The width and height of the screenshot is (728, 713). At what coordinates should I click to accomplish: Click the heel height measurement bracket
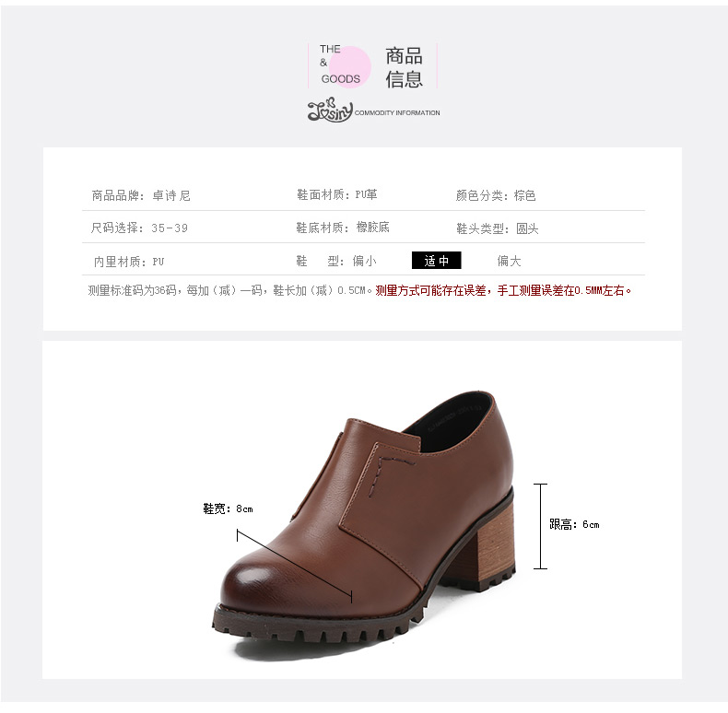pyautogui.click(x=540, y=526)
